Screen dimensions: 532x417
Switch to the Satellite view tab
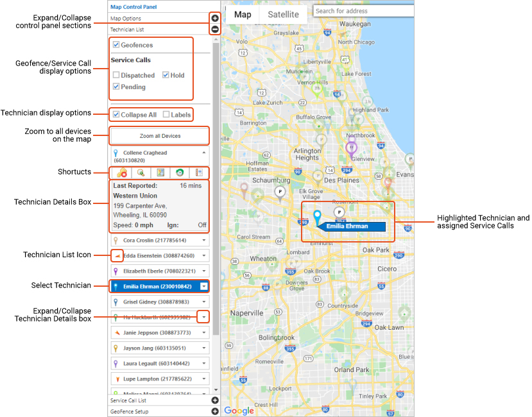283,15
